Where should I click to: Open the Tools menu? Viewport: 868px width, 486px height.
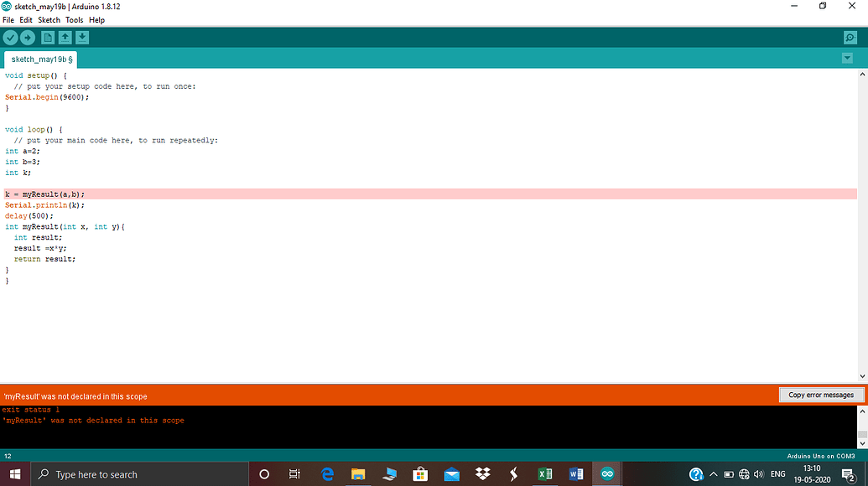(x=74, y=20)
